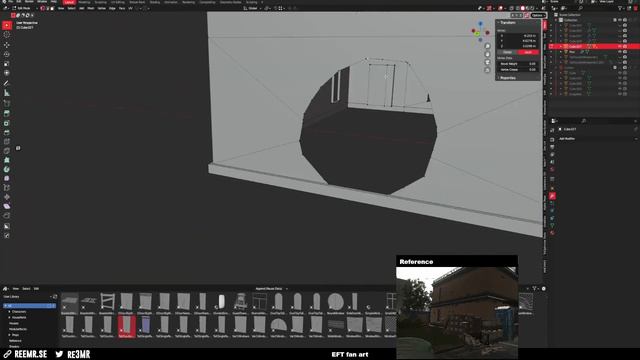Toggle Z axis mesh mirror
The image size is (640, 360).
coord(520,16)
